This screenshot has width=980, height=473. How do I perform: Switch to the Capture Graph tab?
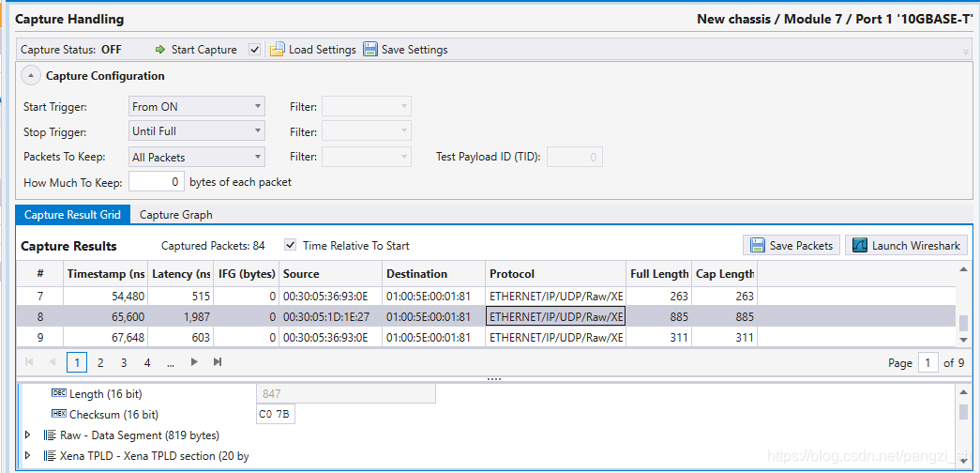pos(175,215)
